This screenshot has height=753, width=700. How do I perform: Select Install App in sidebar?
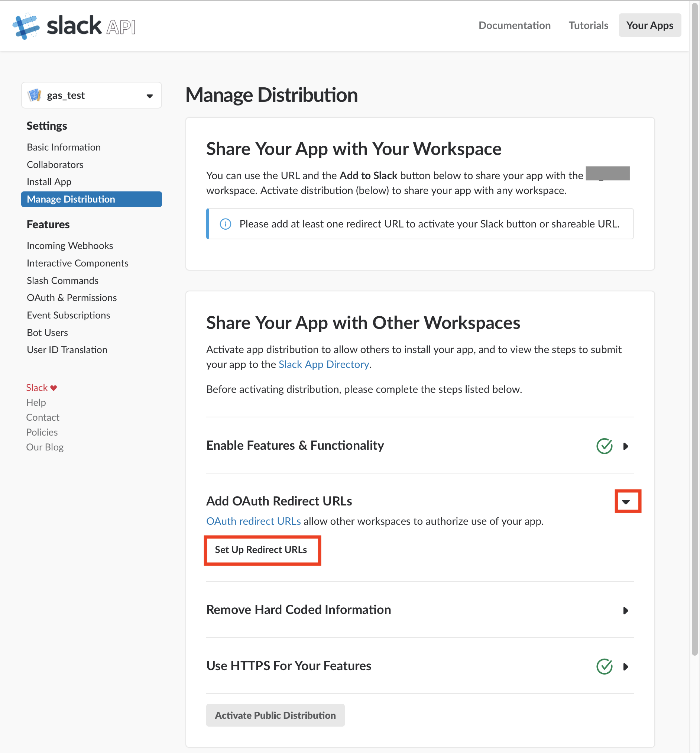pos(49,182)
